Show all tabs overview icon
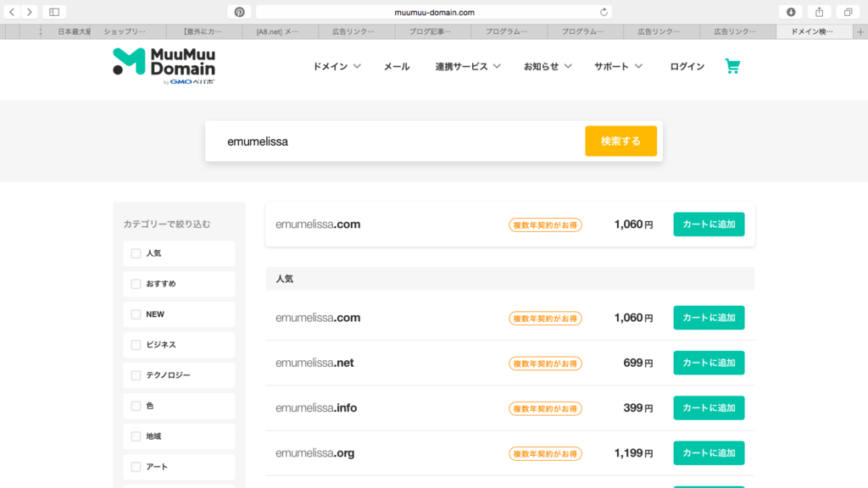Screen dimensions: 868x488 pos(848,12)
